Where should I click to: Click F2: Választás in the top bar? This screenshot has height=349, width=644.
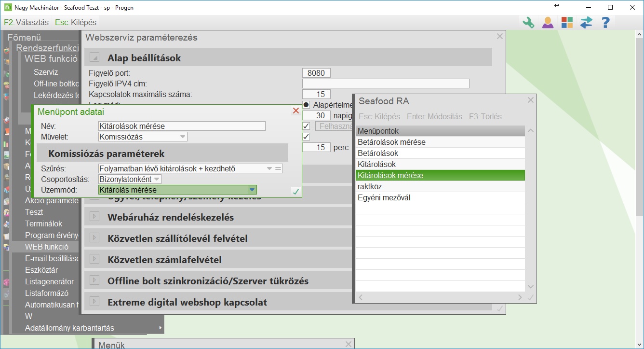pyautogui.click(x=26, y=22)
